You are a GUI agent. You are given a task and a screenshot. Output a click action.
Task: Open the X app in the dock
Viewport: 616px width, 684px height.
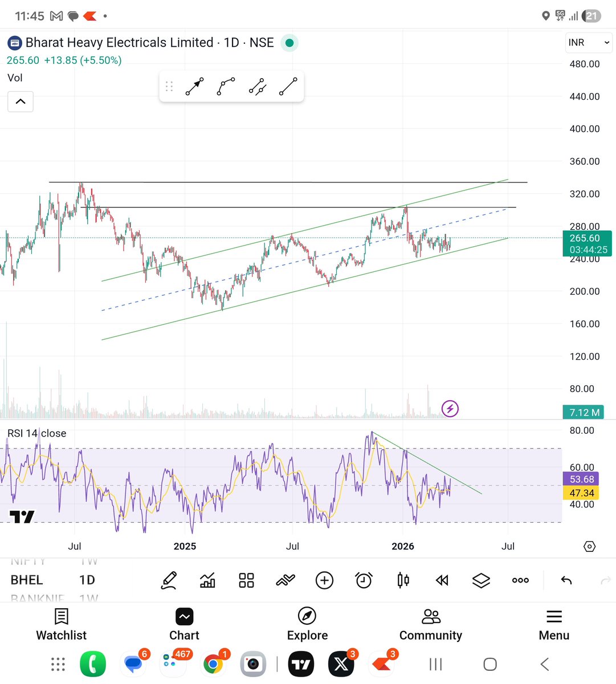point(341,664)
